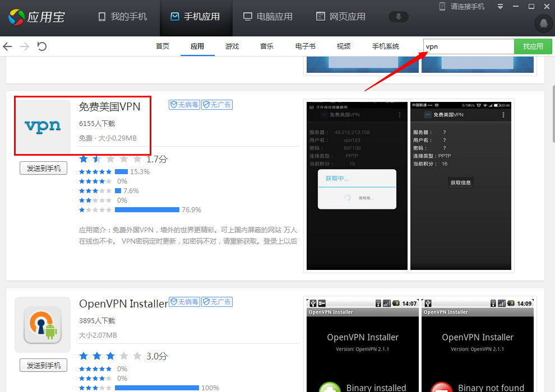Send 免费美国VPN to phone
Screen dimensions: 555x392
click(44, 168)
